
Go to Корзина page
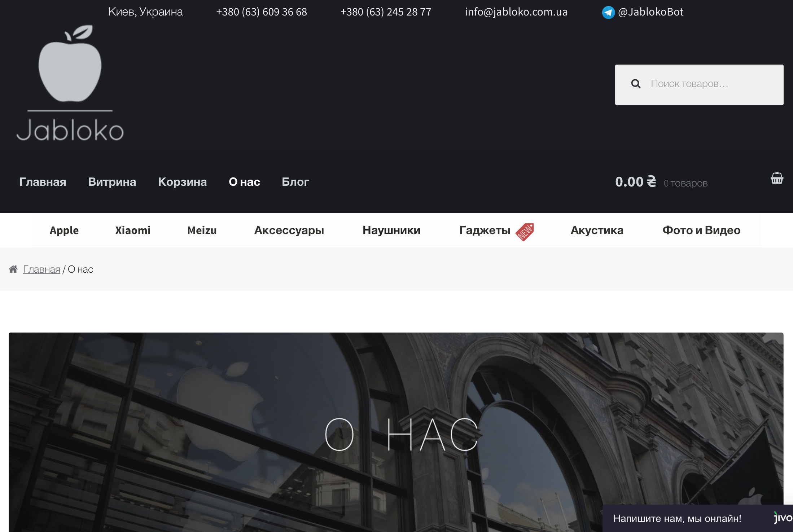point(183,182)
